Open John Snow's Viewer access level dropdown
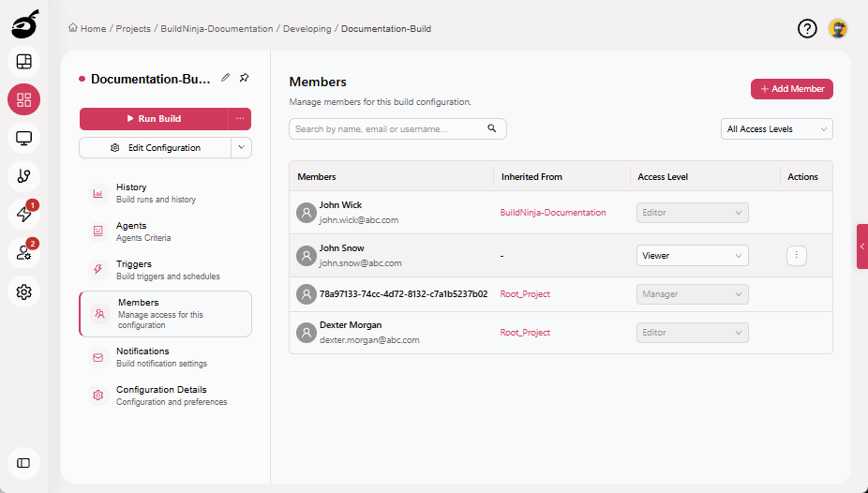The height and width of the screenshot is (493, 868). (693, 256)
